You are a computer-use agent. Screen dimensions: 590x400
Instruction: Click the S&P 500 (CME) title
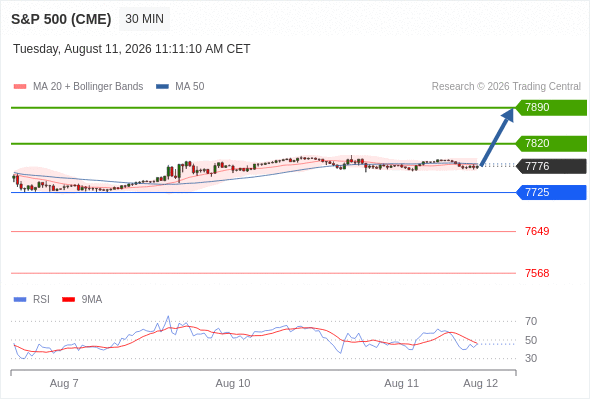click(61, 19)
